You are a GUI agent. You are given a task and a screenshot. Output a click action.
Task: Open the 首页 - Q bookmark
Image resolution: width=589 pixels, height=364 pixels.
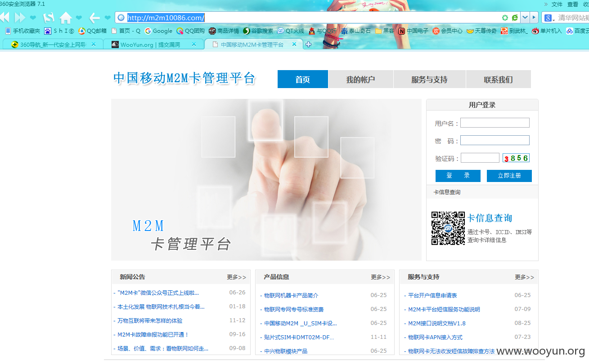pyautogui.click(x=126, y=31)
